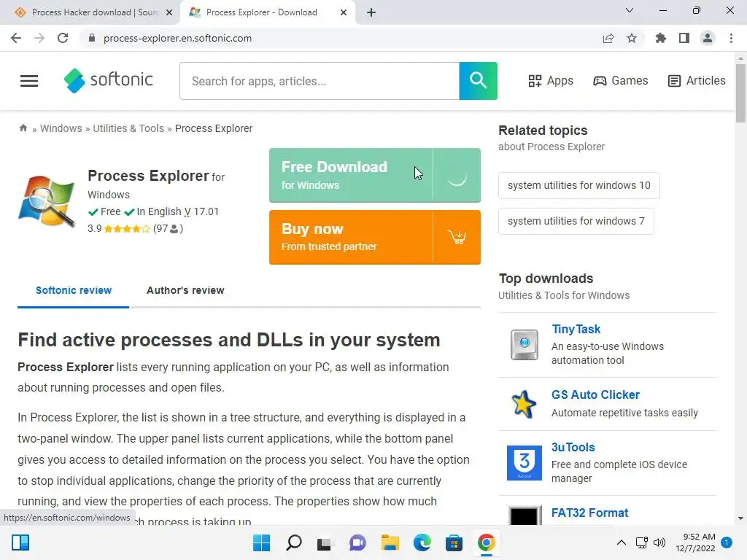Image resolution: width=747 pixels, height=560 pixels.
Task: Open the notification badge in the tray
Action: (727, 542)
